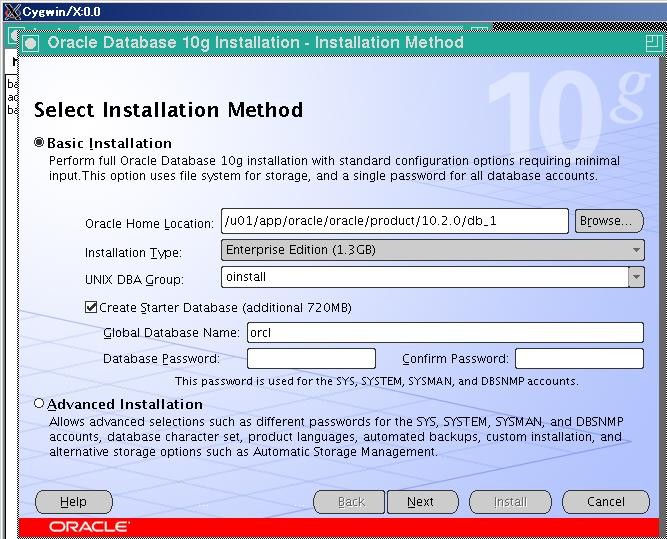Select the Basic Installation radio button
The height and width of the screenshot is (539, 667).
tap(39, 143)
